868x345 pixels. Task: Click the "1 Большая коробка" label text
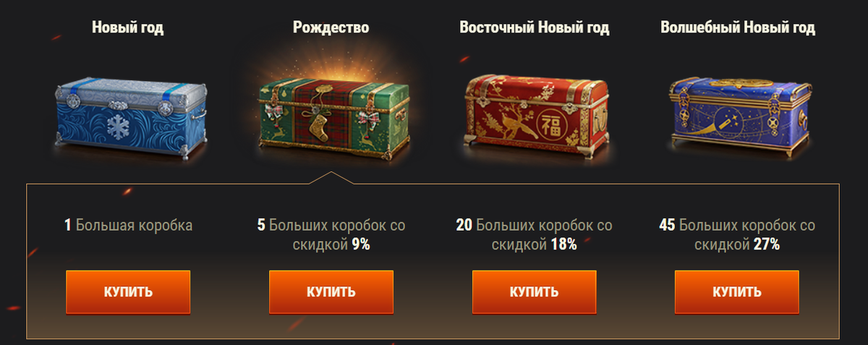click(128, 226)
